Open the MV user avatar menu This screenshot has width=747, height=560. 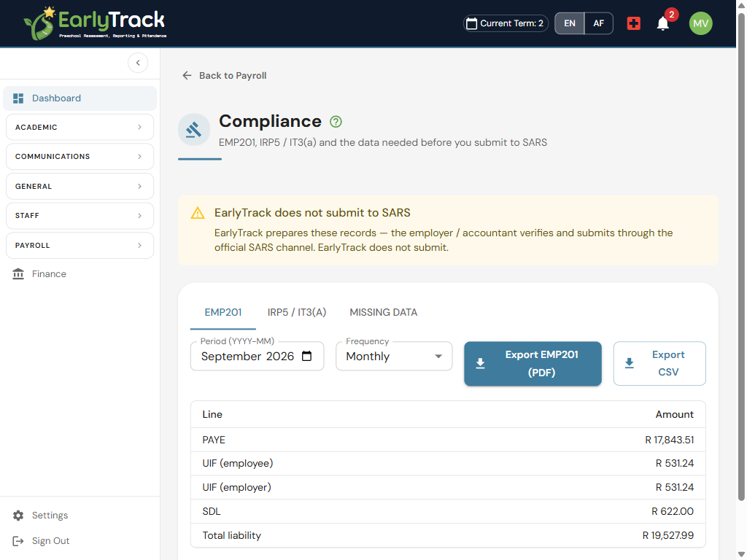pyautogui.click(x=700, y=23)
